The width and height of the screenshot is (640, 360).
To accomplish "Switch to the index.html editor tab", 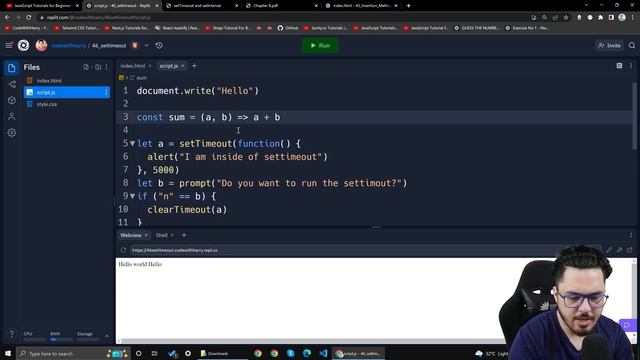I will pyautogui.click(x=133, y=66).
